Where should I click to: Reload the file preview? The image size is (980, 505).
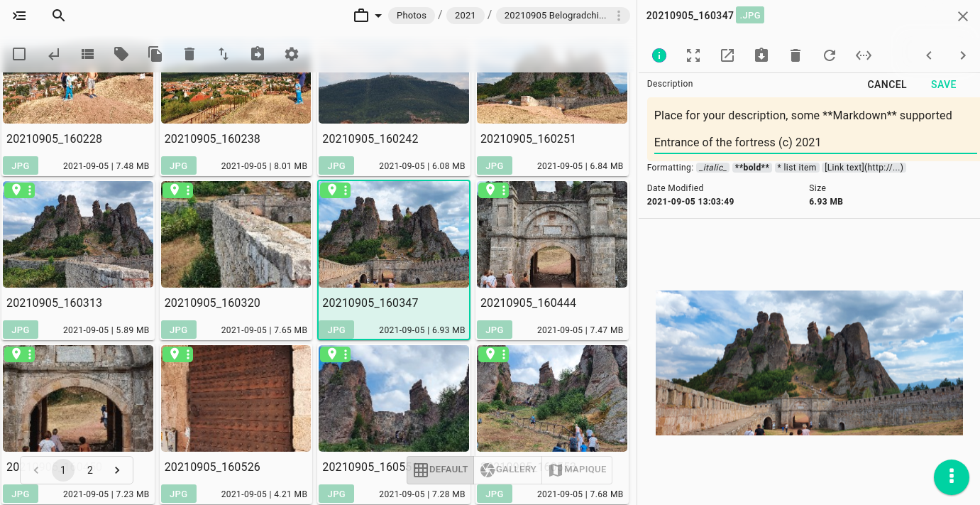(830, 55)
